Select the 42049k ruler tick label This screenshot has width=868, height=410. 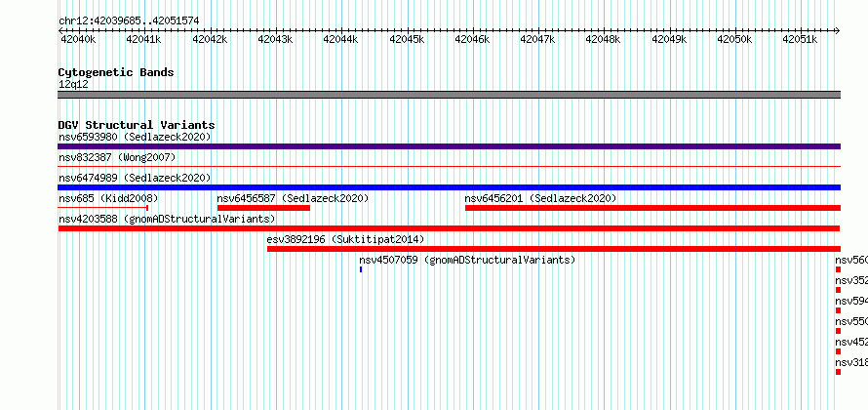coord(669,40)
